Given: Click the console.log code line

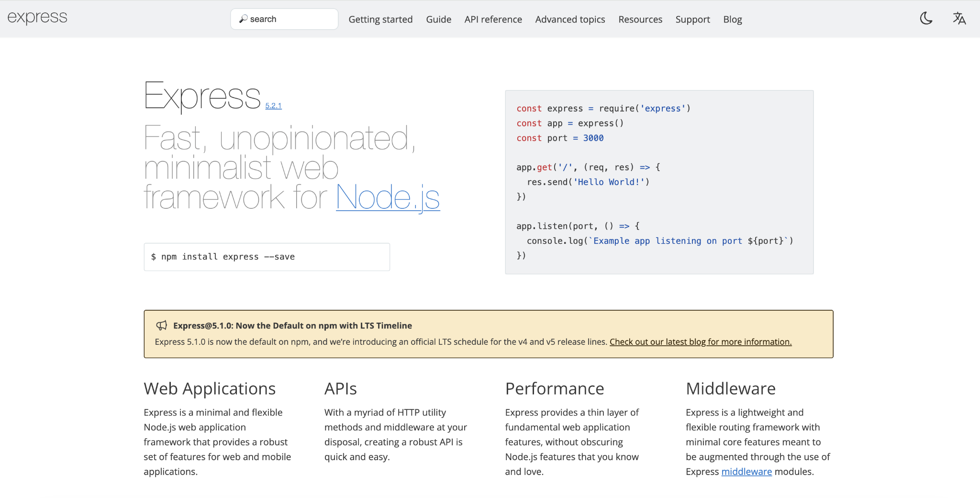Looking at the screenshot, I should coord(660,241).
